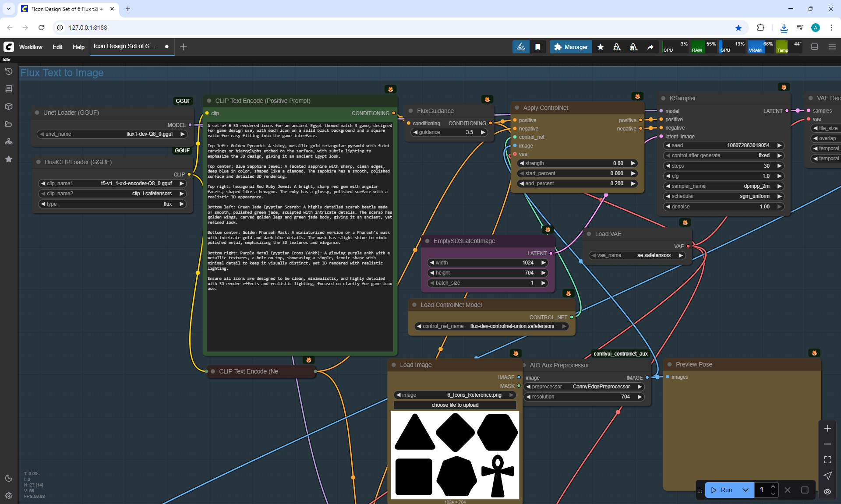Toggle dark theme moon icon
Screen dimensions: 841x504
click(x=8, y=478)
